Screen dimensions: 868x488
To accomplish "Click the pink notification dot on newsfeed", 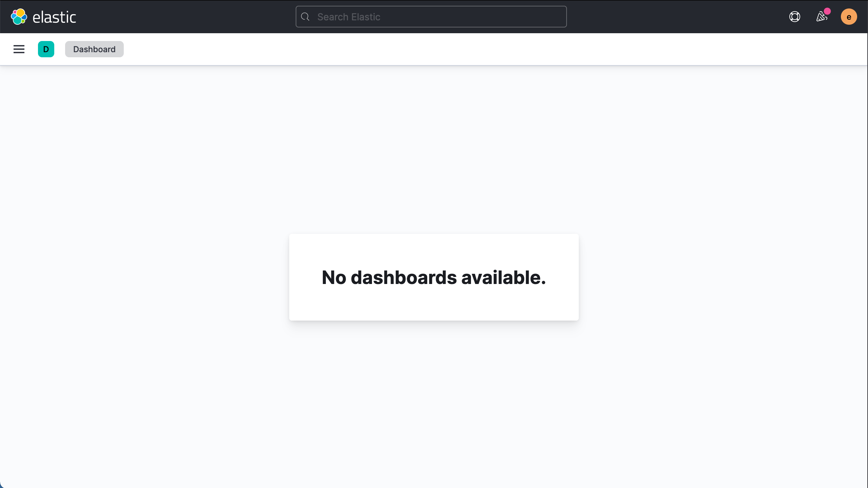I will click(827, 11).
